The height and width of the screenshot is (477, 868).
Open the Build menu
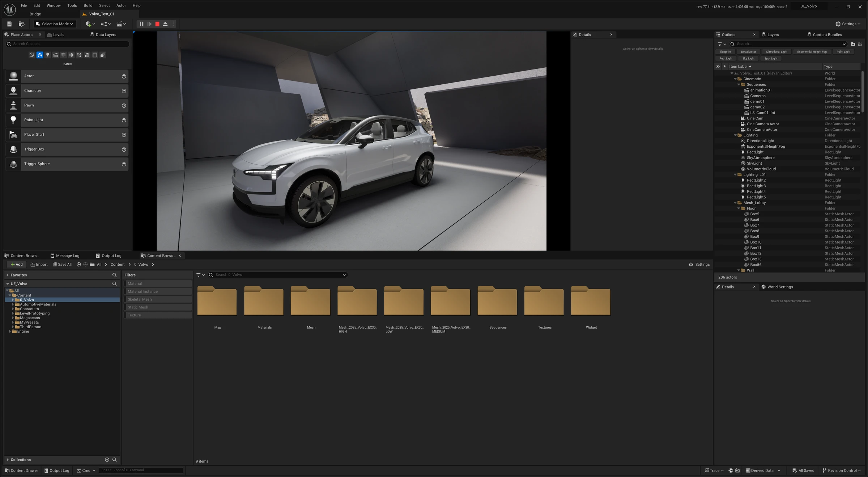pos(88,5)
